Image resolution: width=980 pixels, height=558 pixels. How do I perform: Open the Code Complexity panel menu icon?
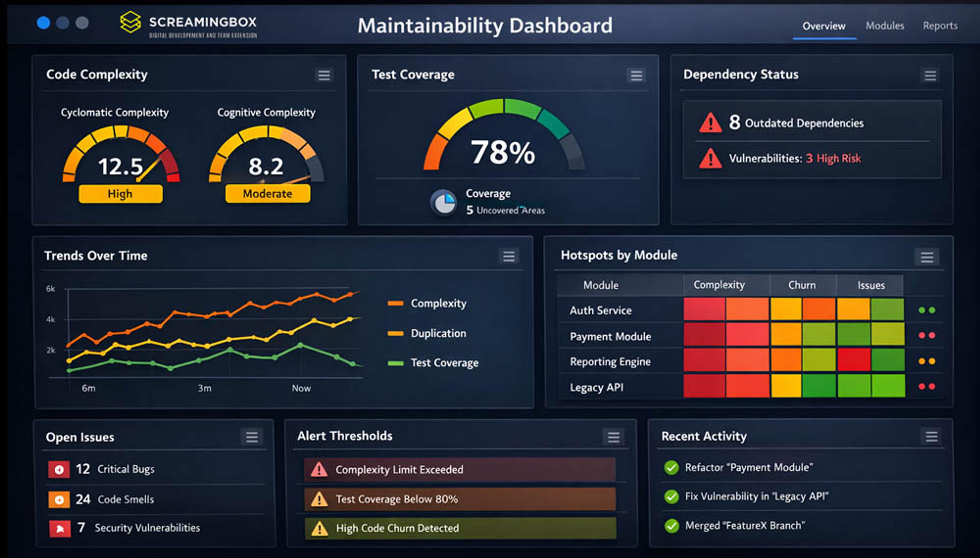click(x=324, y=75)
